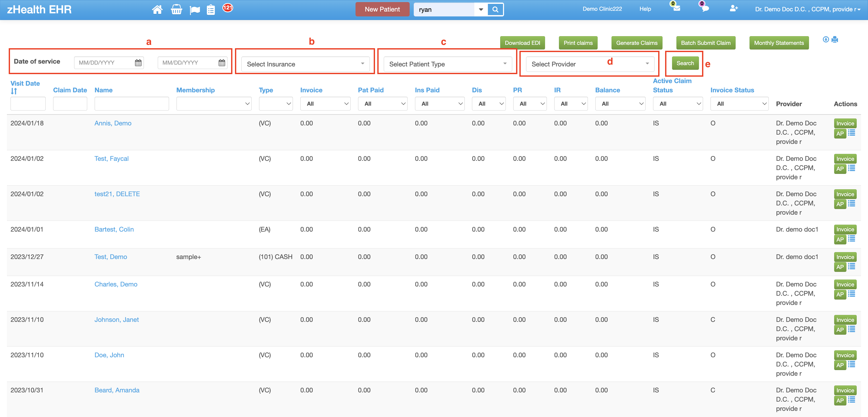
Task: Go to the Home icon
Action: [157, 9]
